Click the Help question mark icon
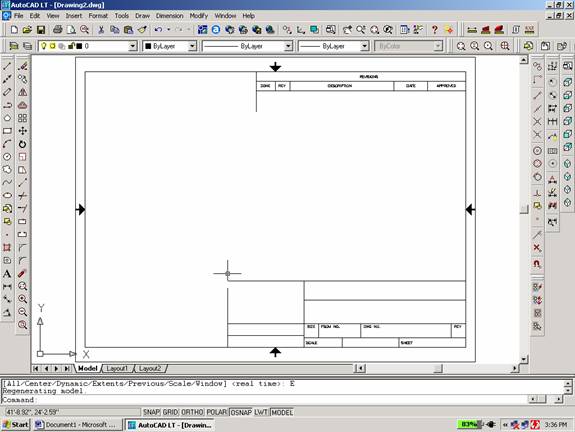Viewport: 575px width, 432px height. click(435, 30)
